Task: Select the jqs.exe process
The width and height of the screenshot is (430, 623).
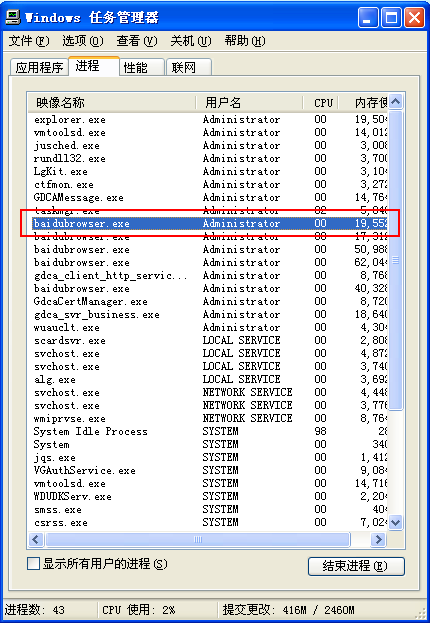Action: (x=208, y=457)
